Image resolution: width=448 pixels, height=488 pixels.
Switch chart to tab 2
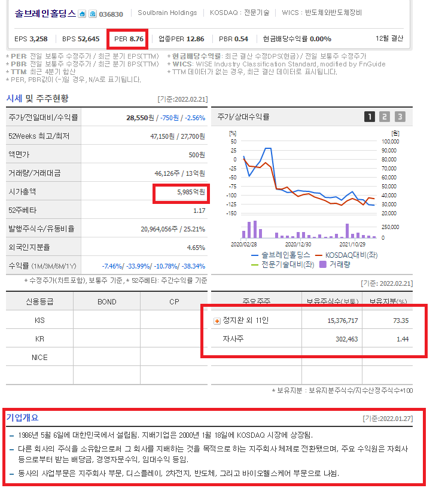point(385,117)
